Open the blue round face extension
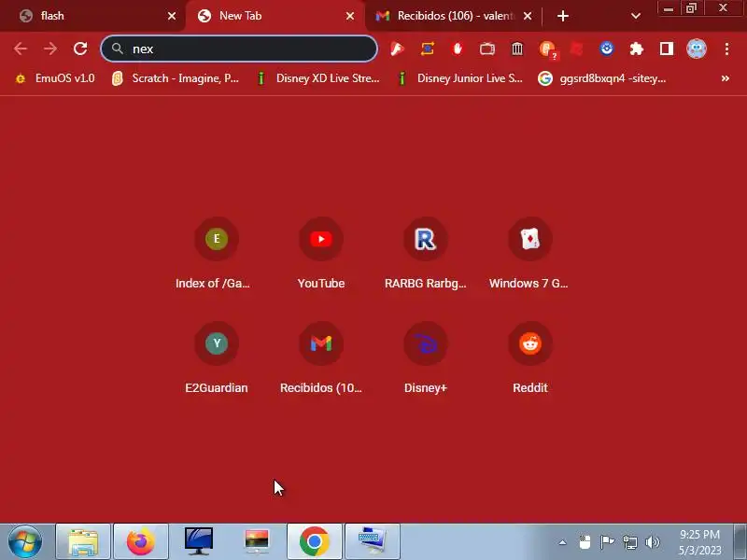Viewport: 747px width, 560px height. (606, 49)
